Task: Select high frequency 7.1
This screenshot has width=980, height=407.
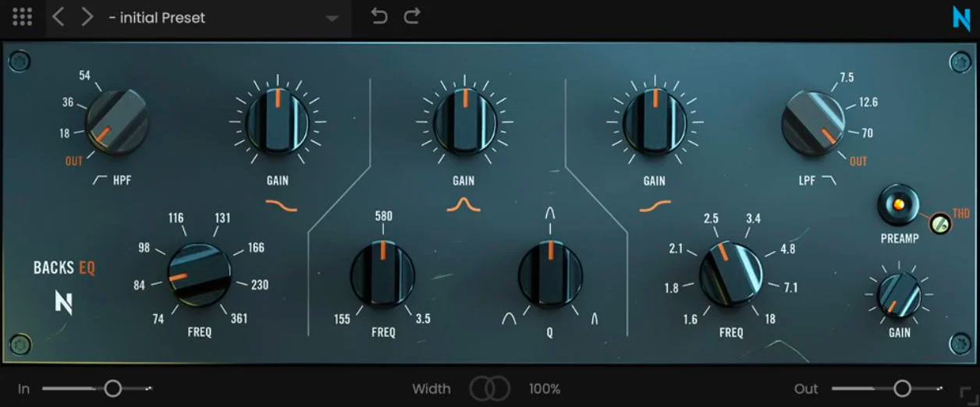Action: 790,288
